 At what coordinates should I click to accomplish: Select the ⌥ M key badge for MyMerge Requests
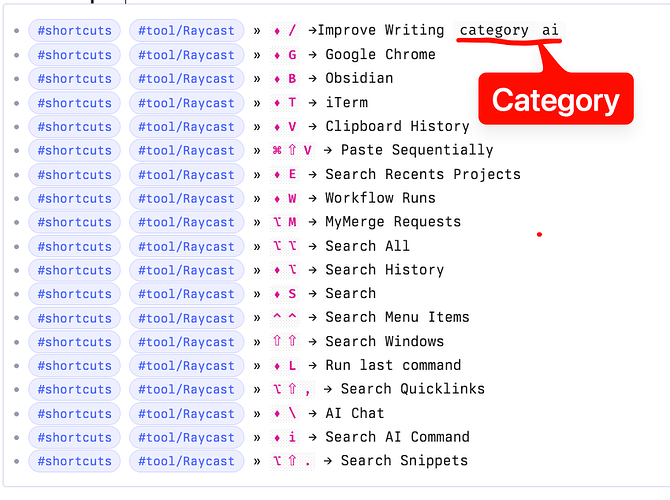click(285, 222)
